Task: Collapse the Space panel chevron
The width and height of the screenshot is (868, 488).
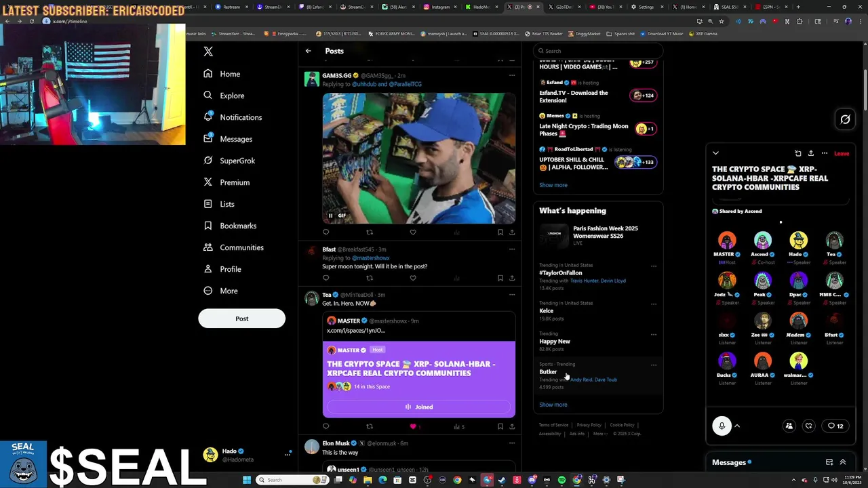Action: click(715, 154)
